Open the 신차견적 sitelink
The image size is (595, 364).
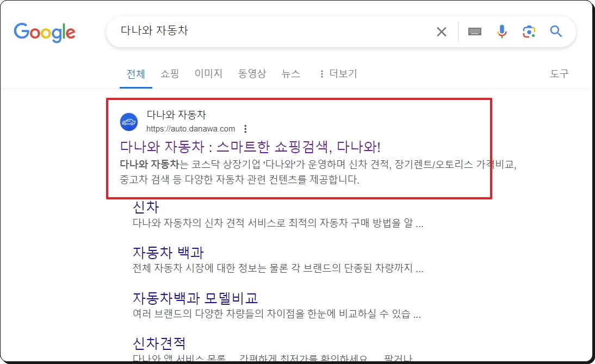159,343
